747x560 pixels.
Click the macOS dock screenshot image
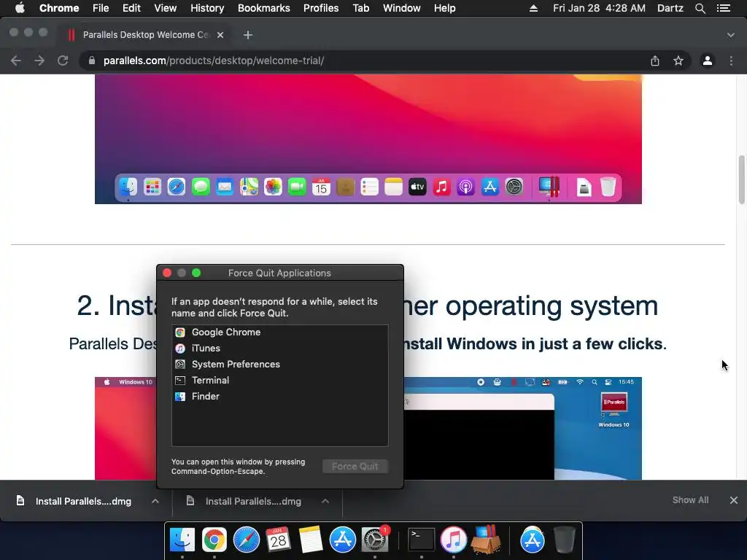click(x=368, y=139)
